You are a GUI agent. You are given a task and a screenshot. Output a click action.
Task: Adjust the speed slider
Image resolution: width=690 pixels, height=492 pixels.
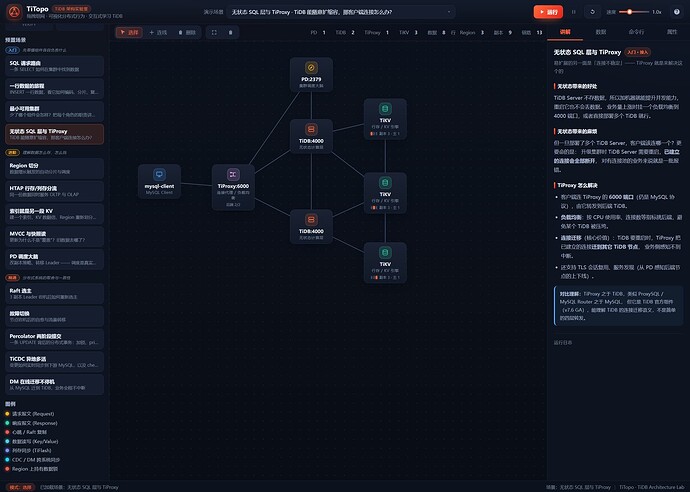coord(634,12)
